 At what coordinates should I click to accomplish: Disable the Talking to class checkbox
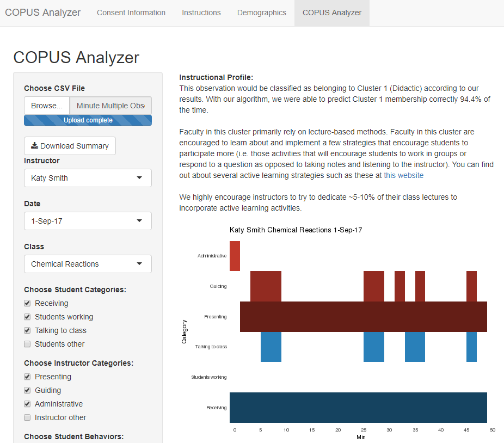click(28, 330)
